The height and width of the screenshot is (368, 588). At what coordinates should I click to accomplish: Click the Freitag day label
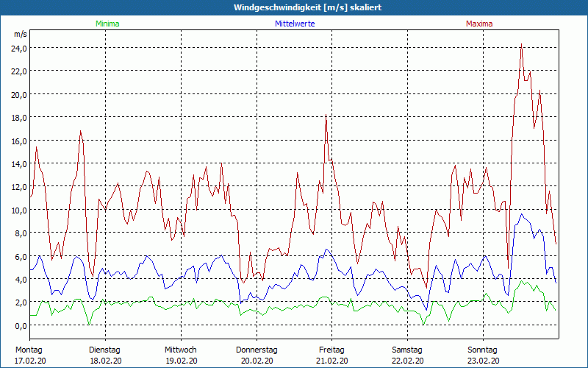point(331,350)
